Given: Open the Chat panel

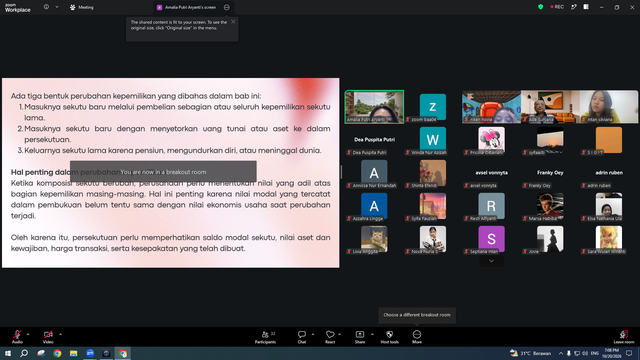Looking at the screenshot, I should (302, 337).
